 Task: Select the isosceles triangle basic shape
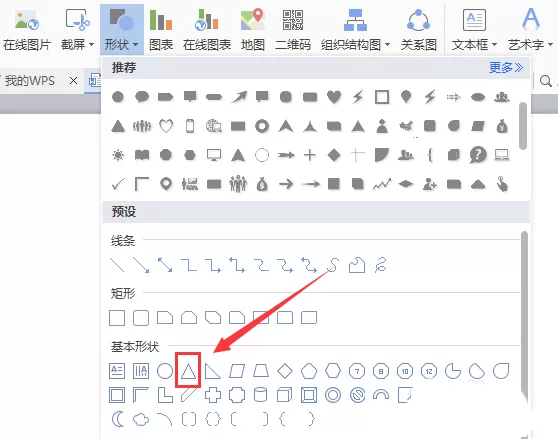(x=188, y=371)
